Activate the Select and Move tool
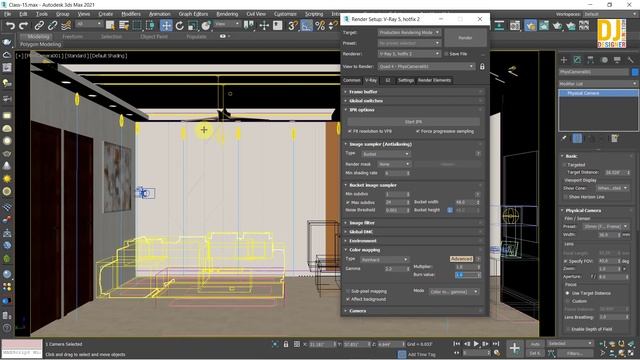 click(x=166, y=26)
